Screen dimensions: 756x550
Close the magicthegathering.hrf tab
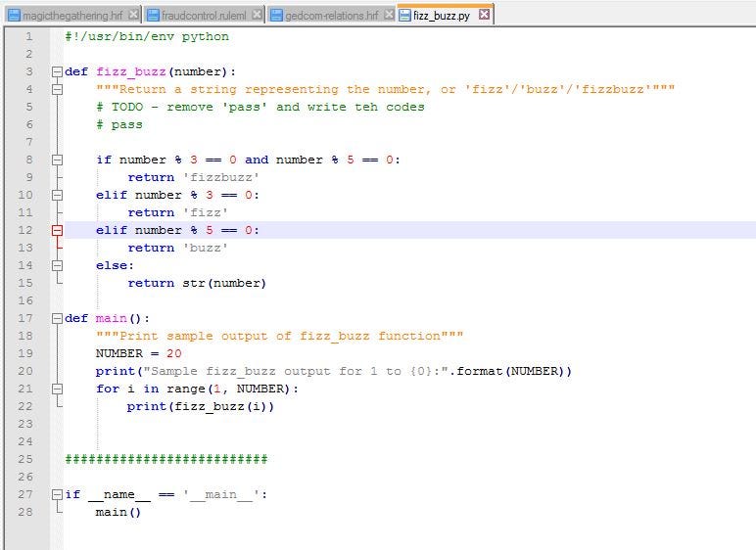[x=133, y=15]
